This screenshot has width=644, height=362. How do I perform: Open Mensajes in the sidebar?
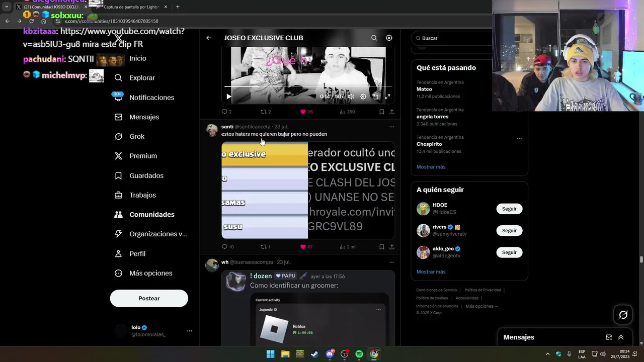pos(137,117)
